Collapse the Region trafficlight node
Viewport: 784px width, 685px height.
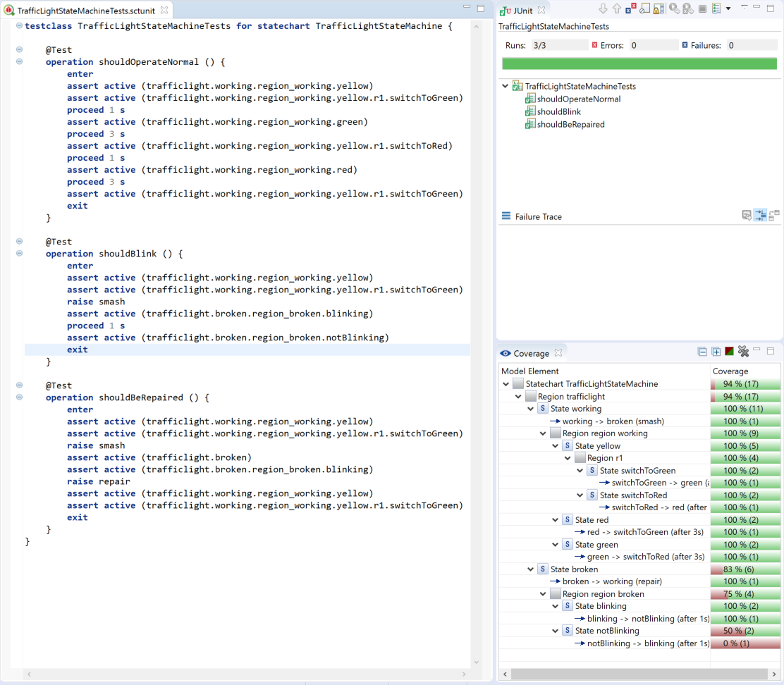click(517, 396)
